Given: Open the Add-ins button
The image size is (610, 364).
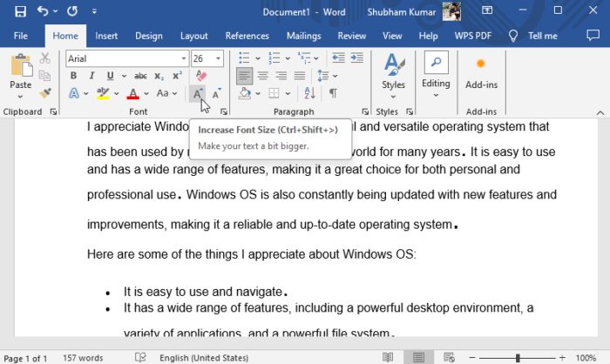Looking at the screenshot, I should tap(481, 74).
